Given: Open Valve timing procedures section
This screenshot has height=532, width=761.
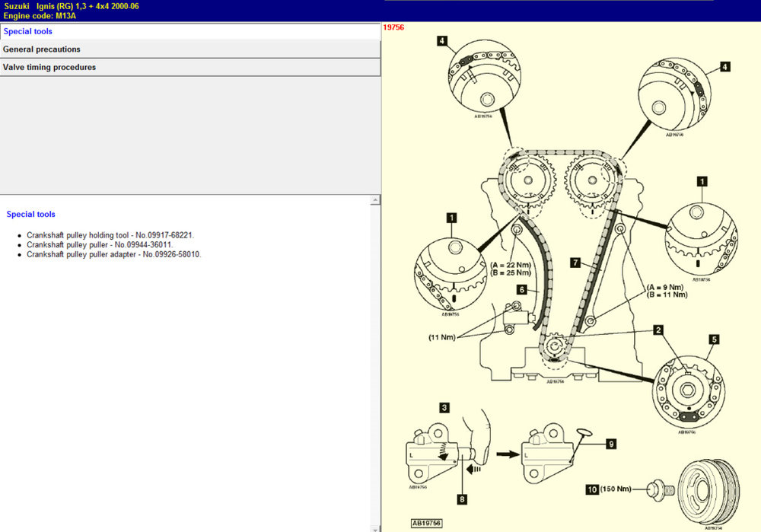Looking at the screenshot, I should pos(189,68).
